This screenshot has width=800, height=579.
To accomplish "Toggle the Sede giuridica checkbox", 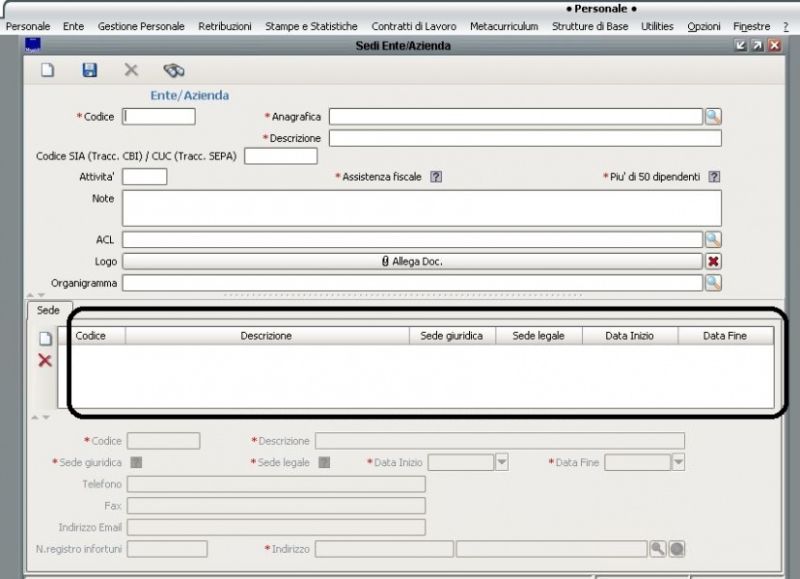I will [136, 461].
